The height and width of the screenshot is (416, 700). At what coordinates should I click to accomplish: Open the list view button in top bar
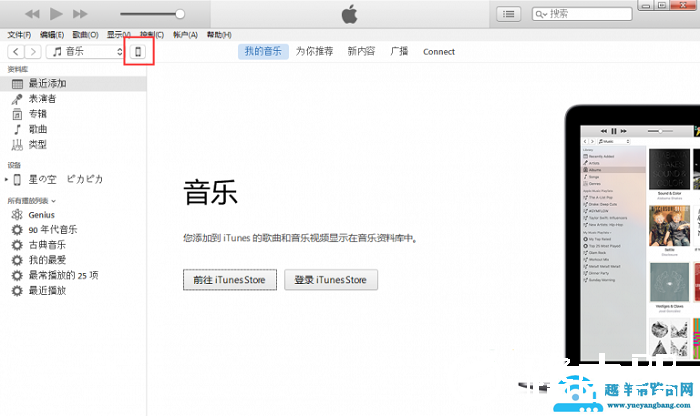pyautogui.click(x=508, y=14)
